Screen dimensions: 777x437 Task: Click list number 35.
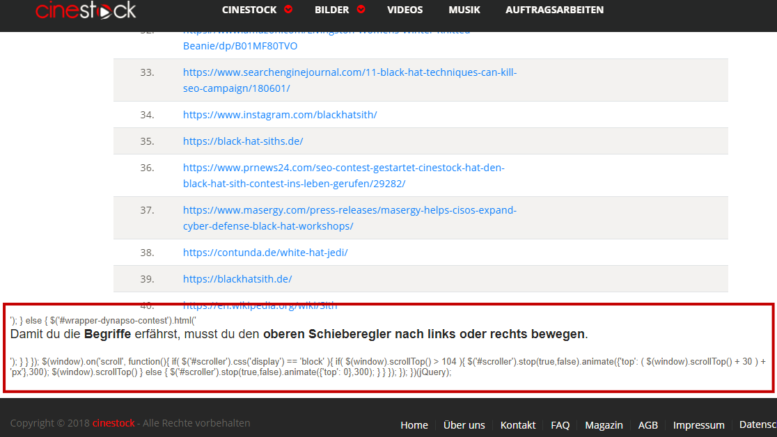(147, 141)
